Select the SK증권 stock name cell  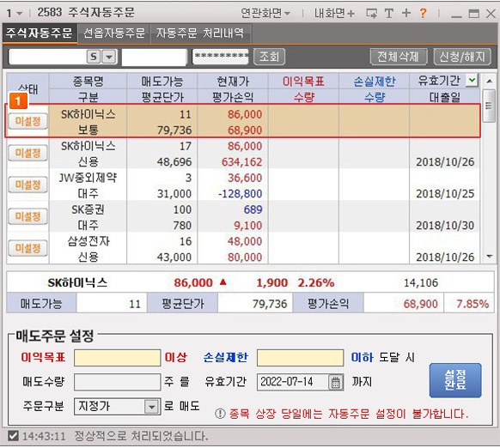88,209
